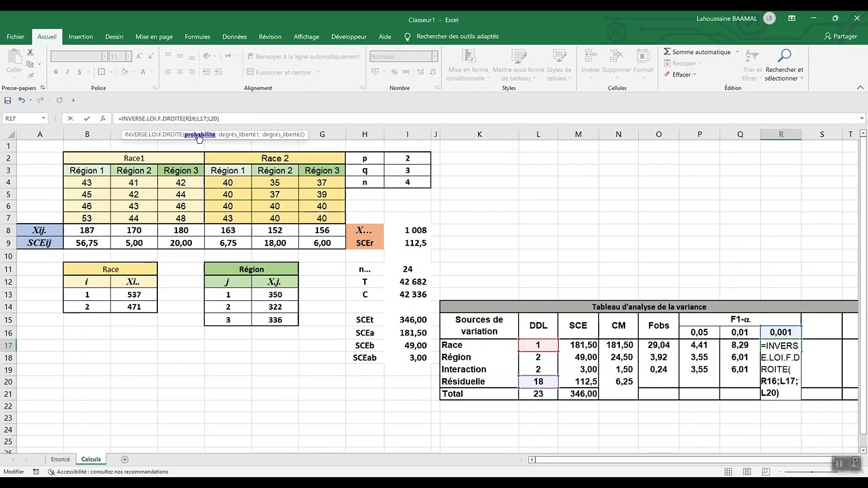Toggle align left
The height and width of the screenshot is (488, 868).
(x=167, y=72)
